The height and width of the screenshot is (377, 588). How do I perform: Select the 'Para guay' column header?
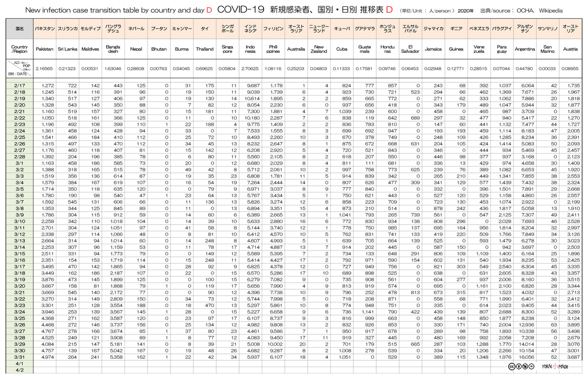tap(502, 50)
